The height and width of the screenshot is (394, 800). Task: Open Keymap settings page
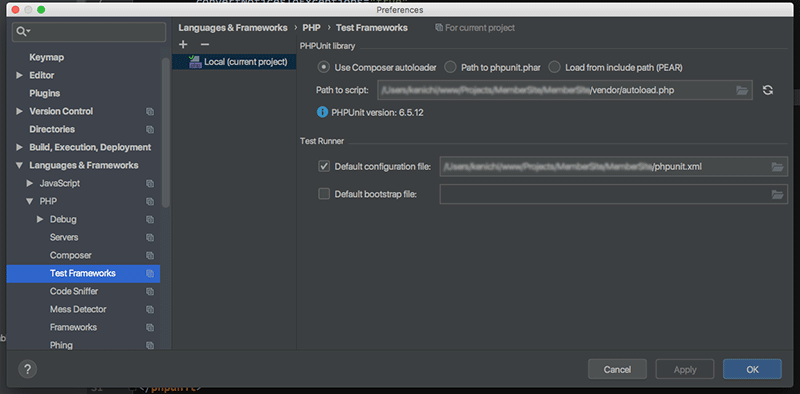[46, 57]
